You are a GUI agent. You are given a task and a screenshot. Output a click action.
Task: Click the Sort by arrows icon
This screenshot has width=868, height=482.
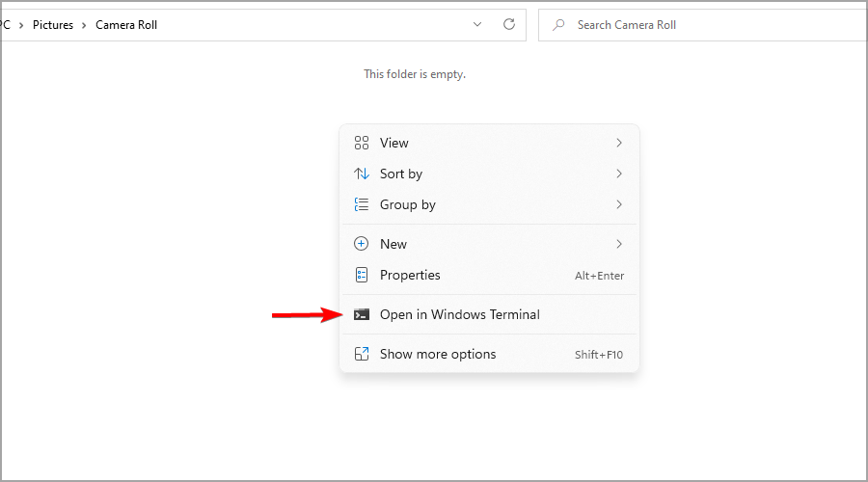coord(362,174)
